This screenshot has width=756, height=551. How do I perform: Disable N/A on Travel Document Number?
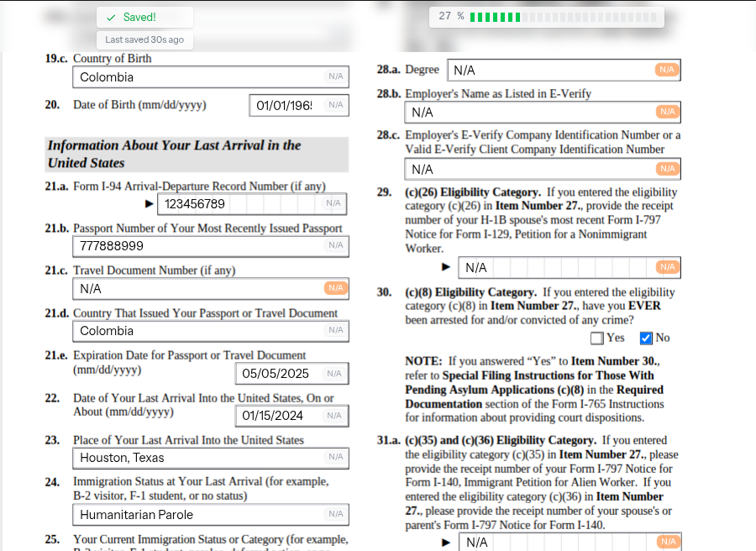(x=335, y=288)
